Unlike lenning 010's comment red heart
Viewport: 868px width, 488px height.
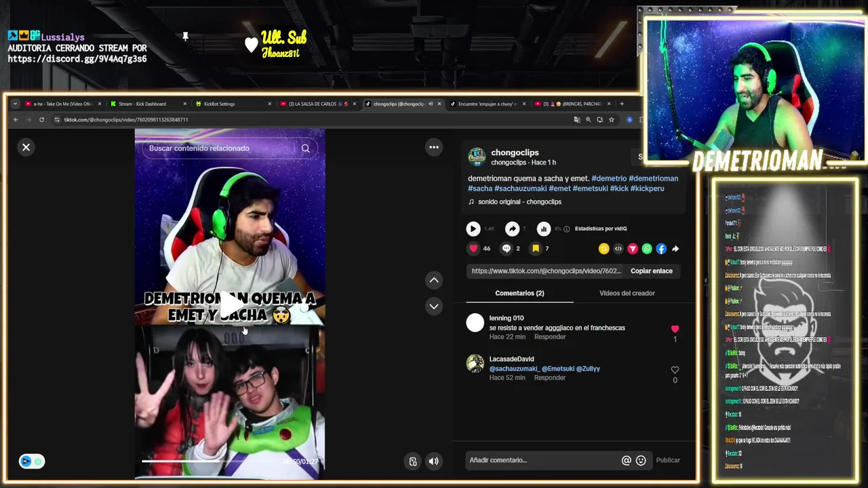tap(675, 329)
